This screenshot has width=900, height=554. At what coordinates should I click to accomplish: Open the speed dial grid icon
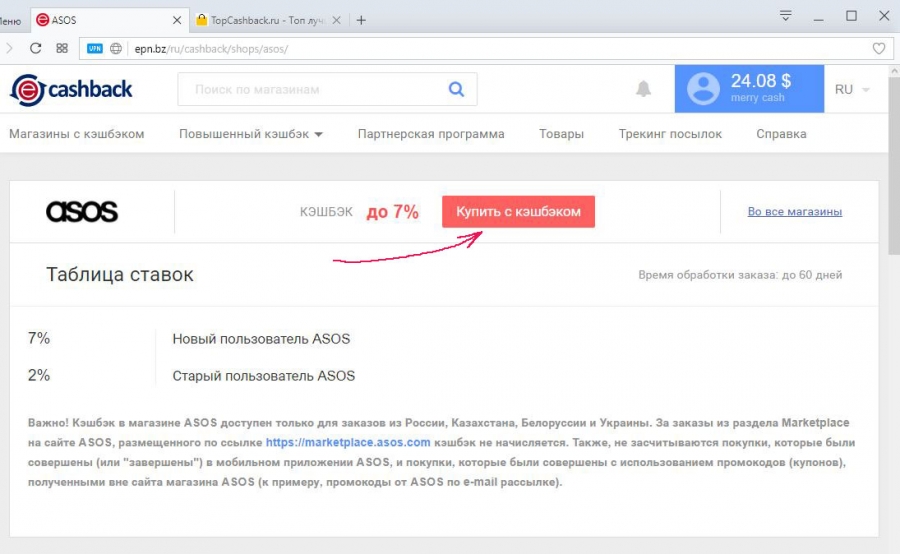[x=62, y=49]
